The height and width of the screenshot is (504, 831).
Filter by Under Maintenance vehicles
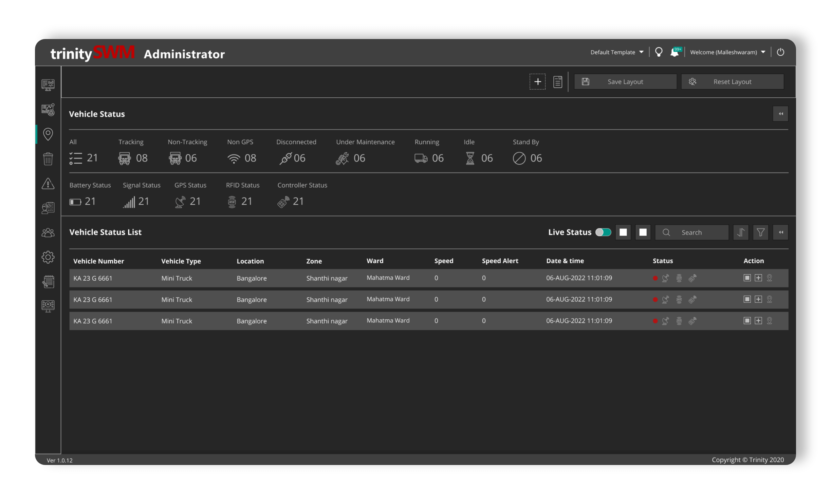[365, 152]
